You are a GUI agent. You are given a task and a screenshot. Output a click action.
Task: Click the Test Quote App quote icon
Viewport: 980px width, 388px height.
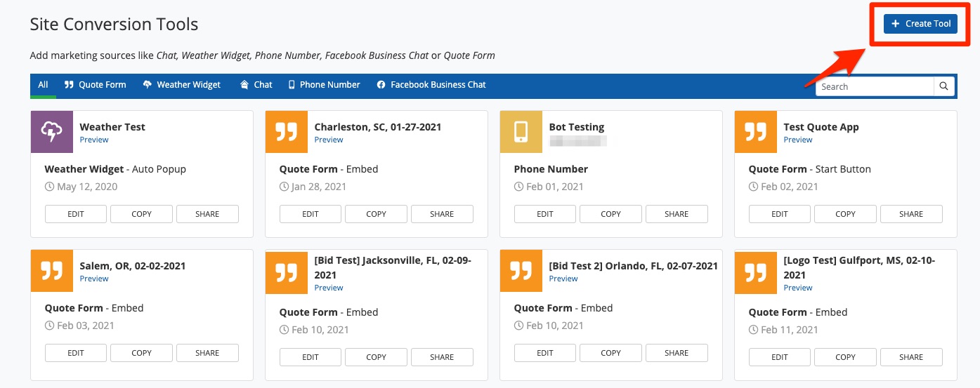click(x=756, y=132)
